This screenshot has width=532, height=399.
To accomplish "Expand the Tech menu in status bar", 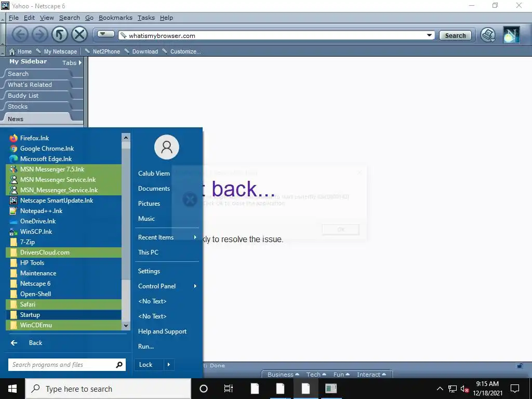I will [316, 375].
